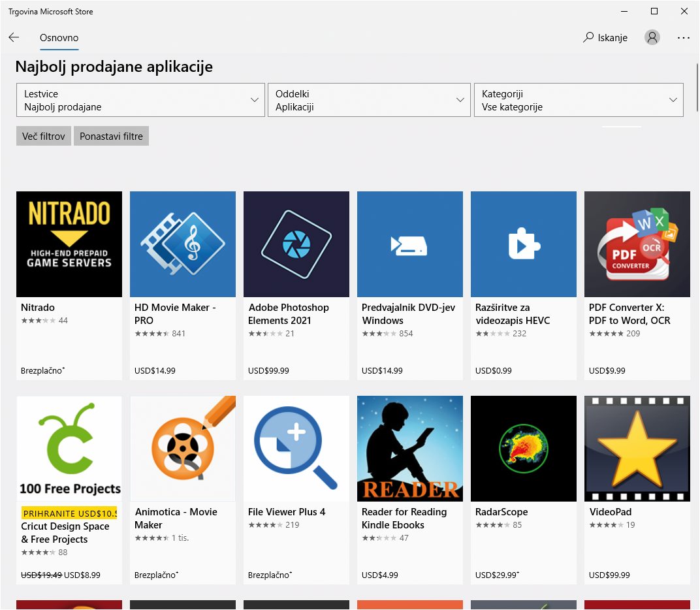The height and width of the screenshot is (610, 700).
Task: Click the Animotica - Movie Maker title
Action: click(x=176, y=519)
